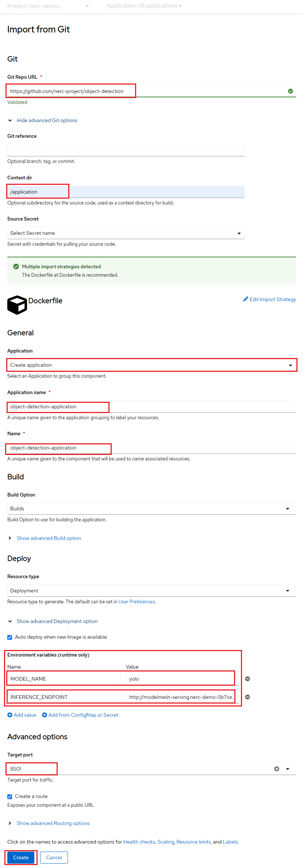The width and height of the screenshot is (303, 868).
Task: Open the Build Option dropdown
Action: [151, 509]
